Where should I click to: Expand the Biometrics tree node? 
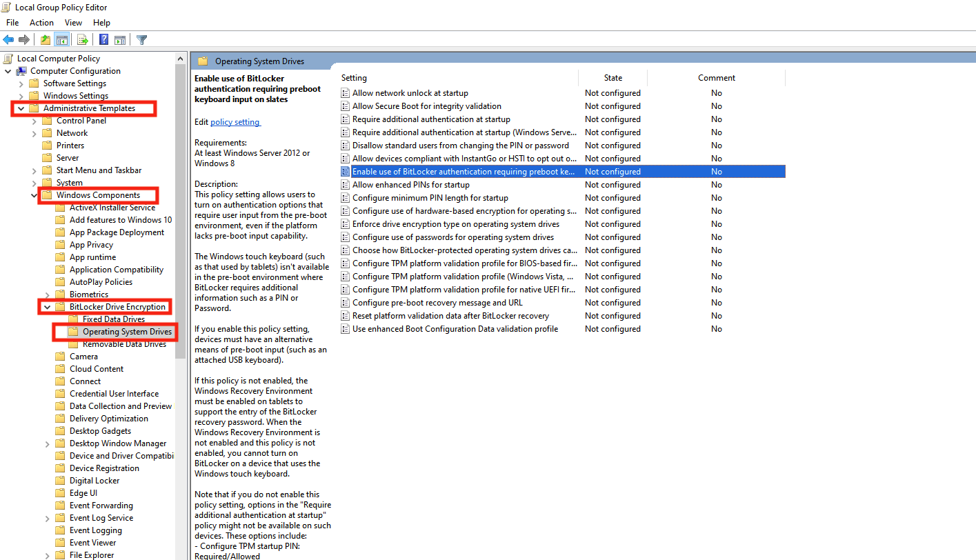pyautogui.click(x=47, y=294)
